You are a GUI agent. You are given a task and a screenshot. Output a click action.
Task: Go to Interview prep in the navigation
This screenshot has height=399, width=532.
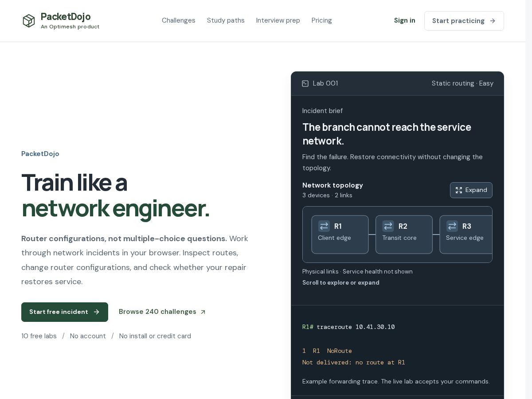[x=278, y=20]
